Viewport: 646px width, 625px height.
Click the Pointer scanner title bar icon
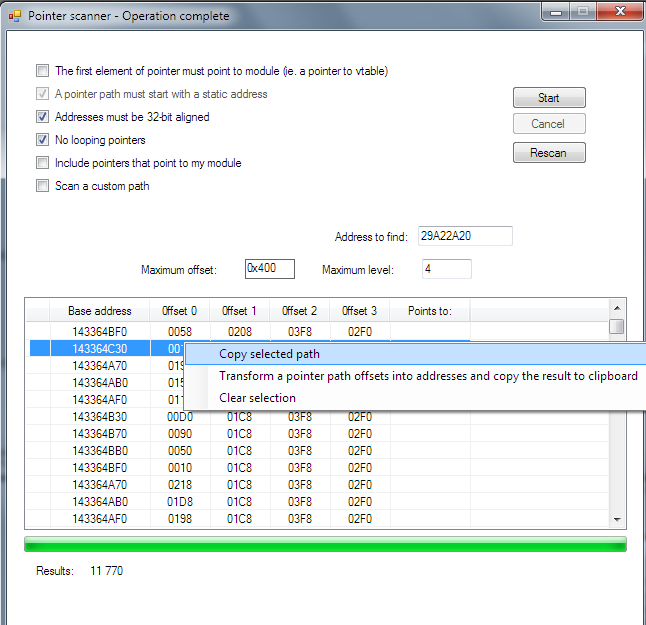[x=14, y=17]
